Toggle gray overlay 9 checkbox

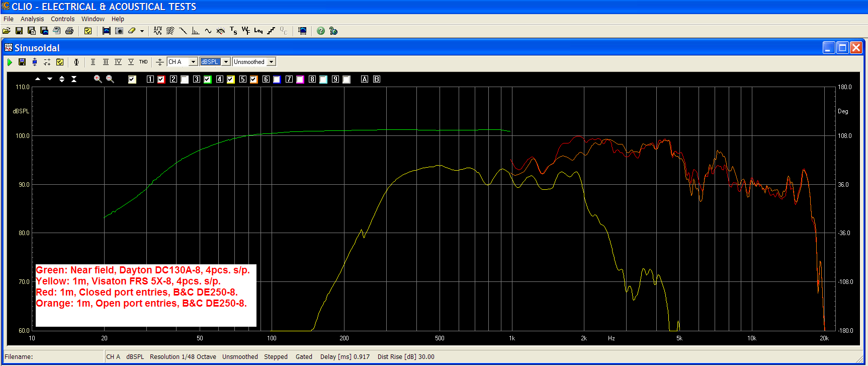click(346, 80)
